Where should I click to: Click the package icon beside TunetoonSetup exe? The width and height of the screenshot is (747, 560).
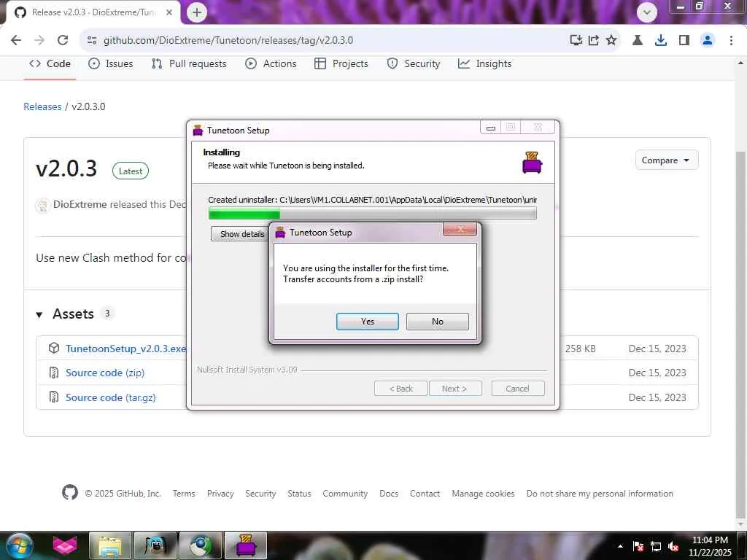pos(54,348)
